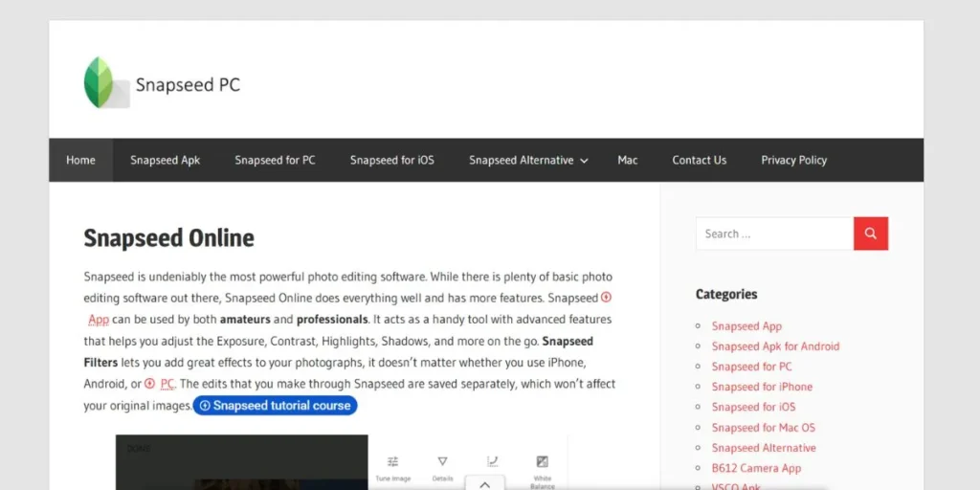
Task: Select Snapseed for iOS nav item
Action: click(x=391, y=160)
